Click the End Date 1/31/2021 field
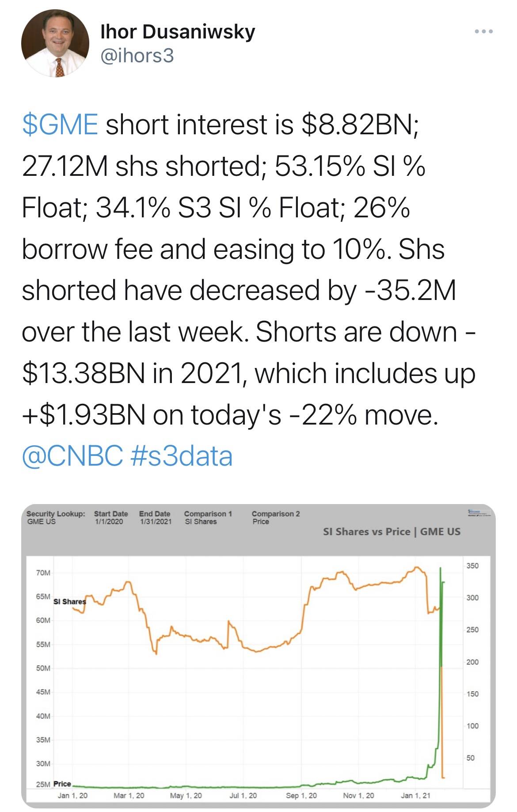Screen dimensions: 517x812 155,517
